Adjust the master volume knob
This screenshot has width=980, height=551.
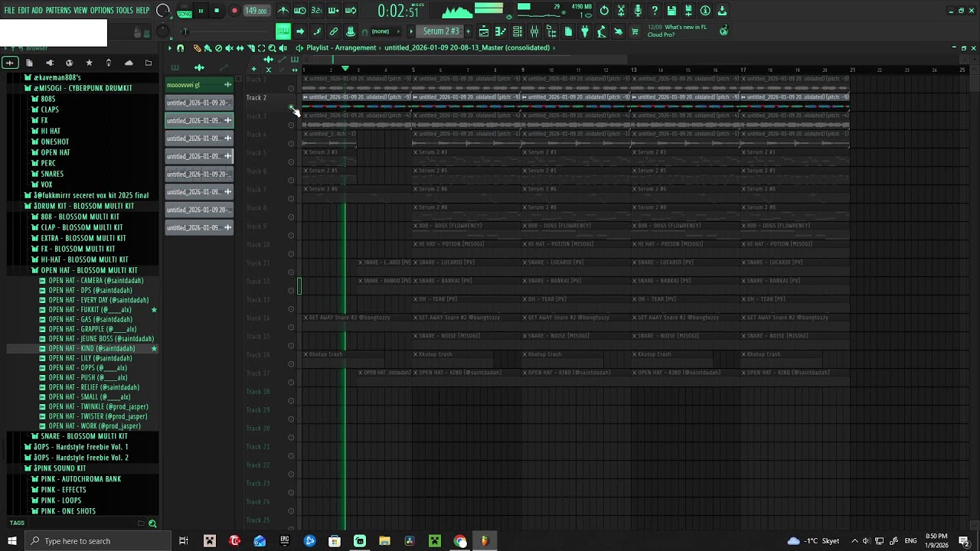(x=163, y=10)
